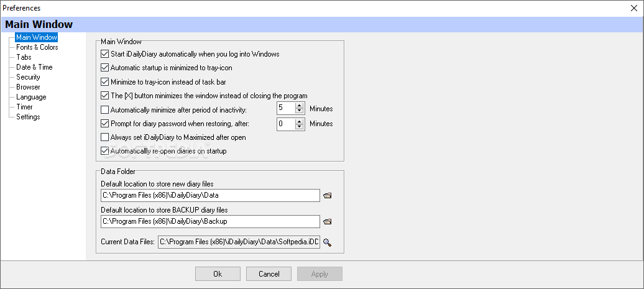The height and width of the screenshot is (289, 644).
Task: Click inactivity minutes field showing 5
Action: [x=287, y=109]
